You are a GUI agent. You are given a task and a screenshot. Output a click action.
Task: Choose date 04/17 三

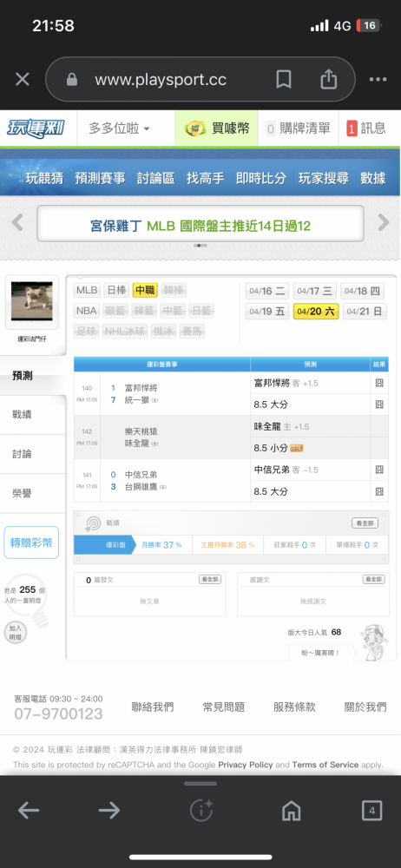314,291
